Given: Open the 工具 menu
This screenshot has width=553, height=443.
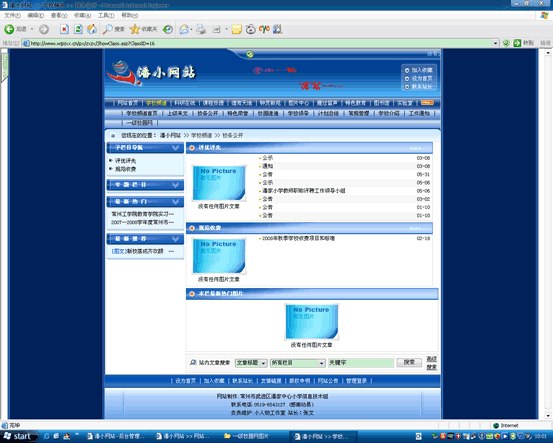Looking at the screenshot, I should coord(106,16).
